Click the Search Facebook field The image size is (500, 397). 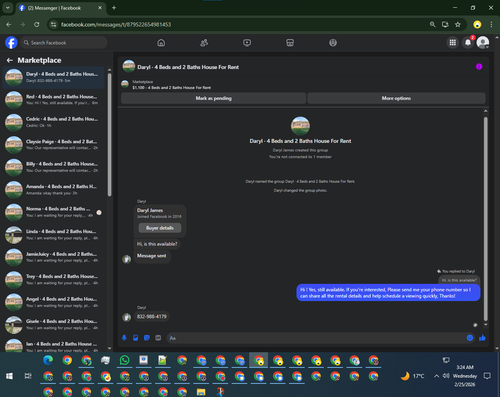pos(64,43)
